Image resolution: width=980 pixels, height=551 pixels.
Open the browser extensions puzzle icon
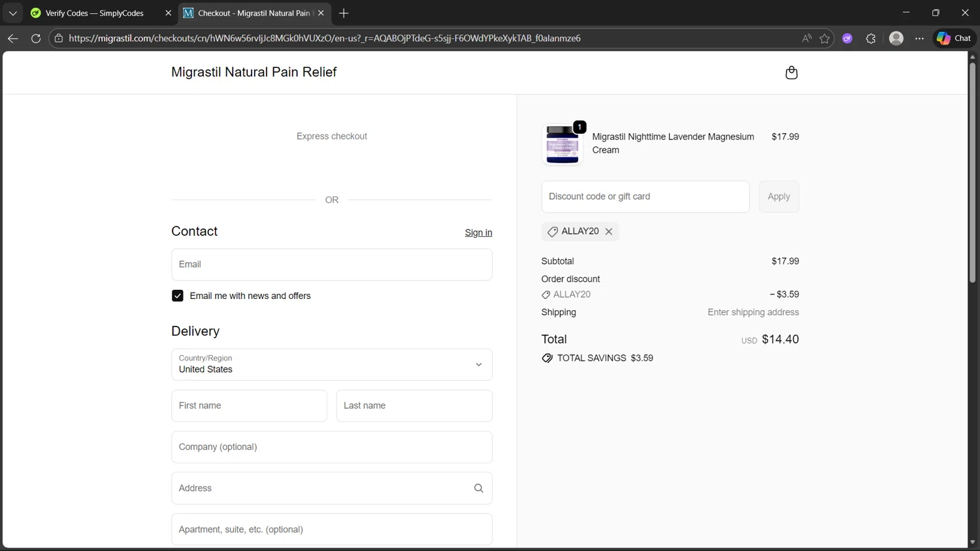point(871,39)
